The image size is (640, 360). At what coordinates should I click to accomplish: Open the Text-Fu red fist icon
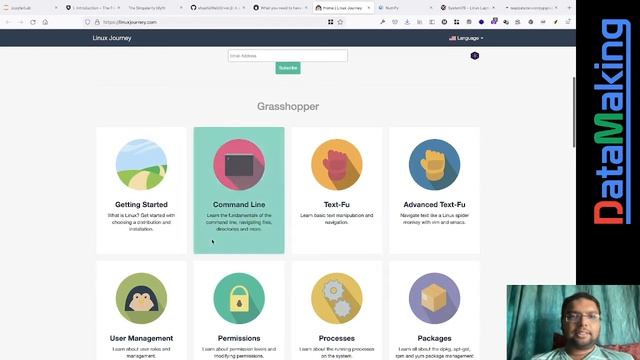[x=337, y=164]
